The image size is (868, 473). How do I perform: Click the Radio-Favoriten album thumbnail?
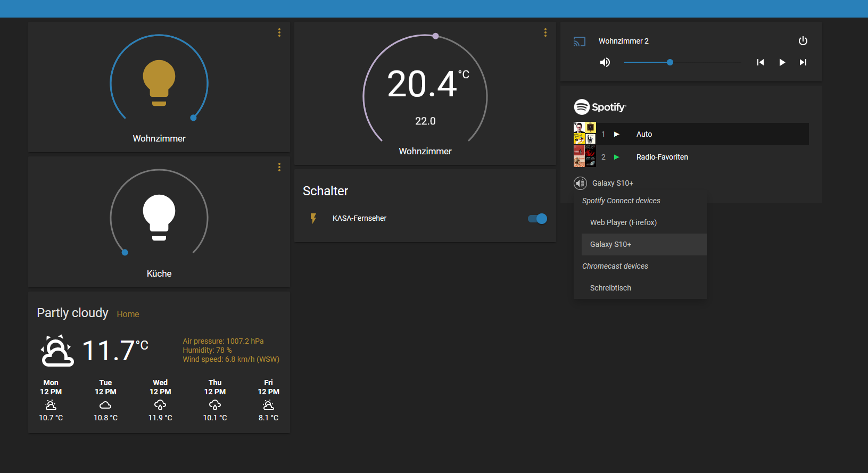(584, 157)
